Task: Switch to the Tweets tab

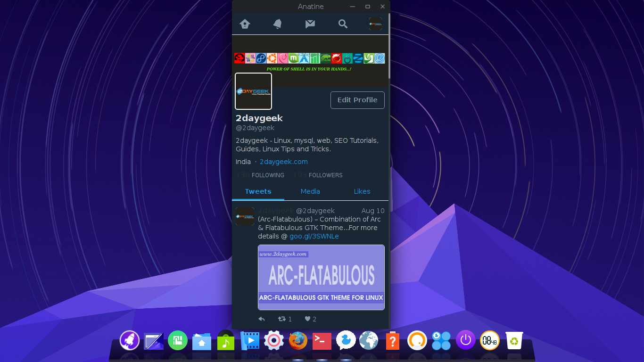Action: click(258, 191)
